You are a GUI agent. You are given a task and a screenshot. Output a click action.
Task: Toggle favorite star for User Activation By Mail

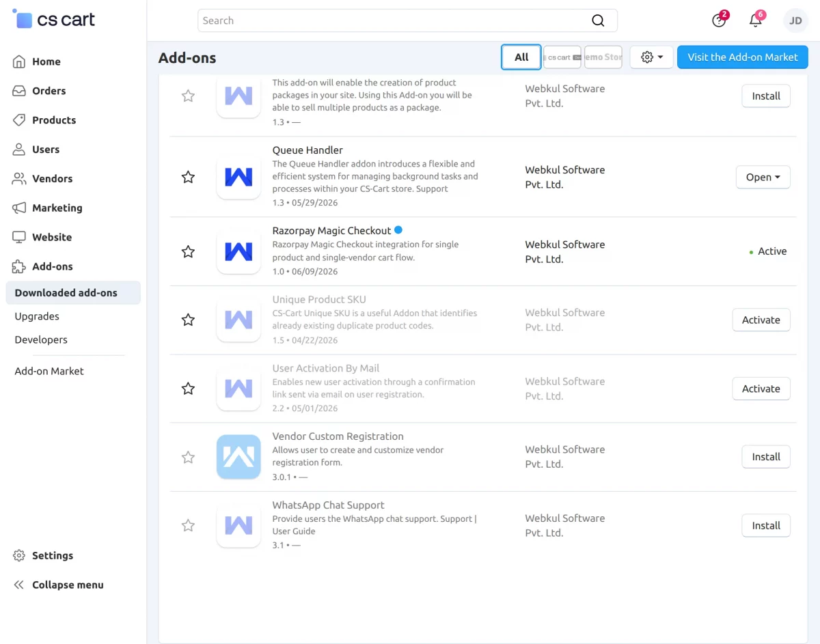(188, 389)
